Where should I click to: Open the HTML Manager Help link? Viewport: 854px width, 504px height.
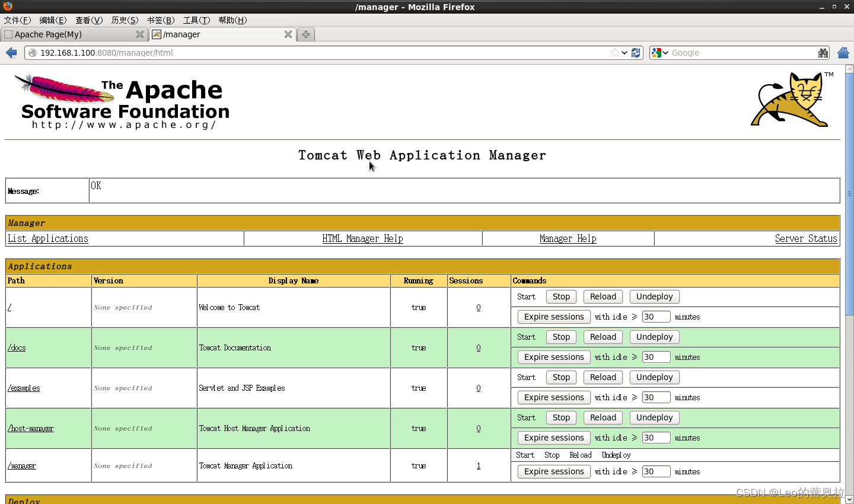point(362,238)
